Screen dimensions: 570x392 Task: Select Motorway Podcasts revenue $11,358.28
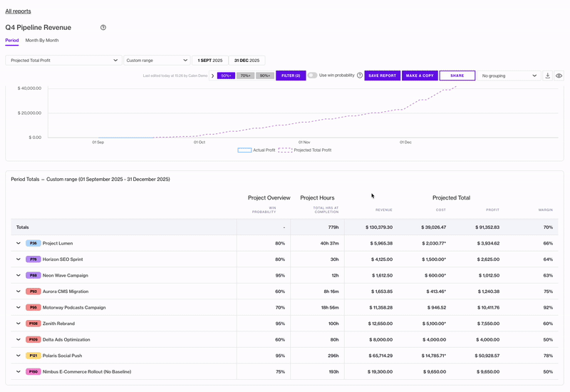pos(381,308)
